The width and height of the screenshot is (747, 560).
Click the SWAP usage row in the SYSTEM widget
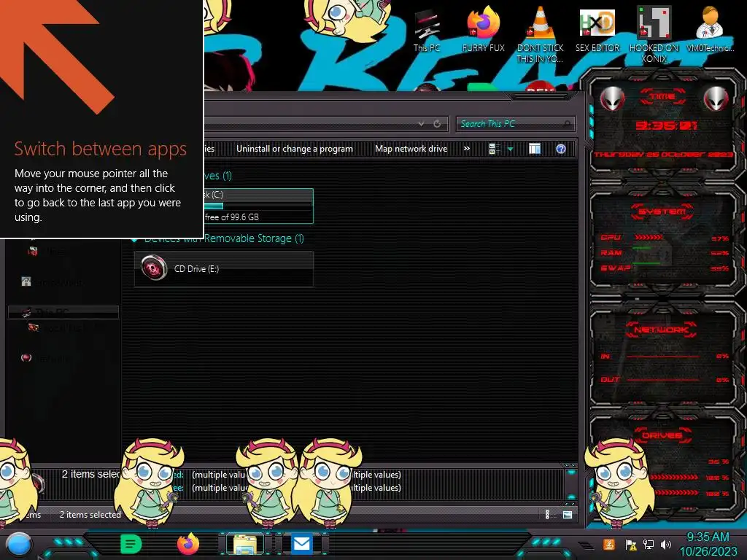click(665, 268)
